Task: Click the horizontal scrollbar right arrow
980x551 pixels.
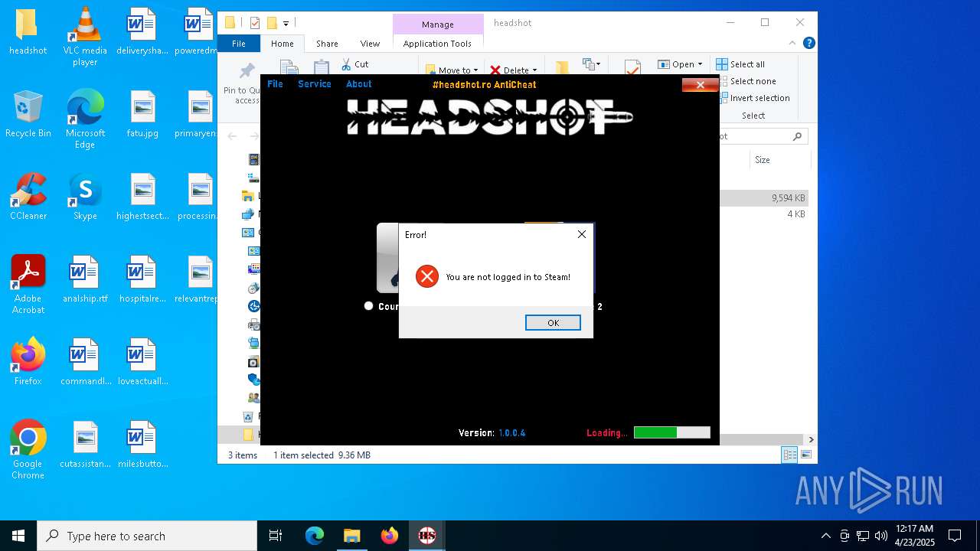Action: coord(811,439)
